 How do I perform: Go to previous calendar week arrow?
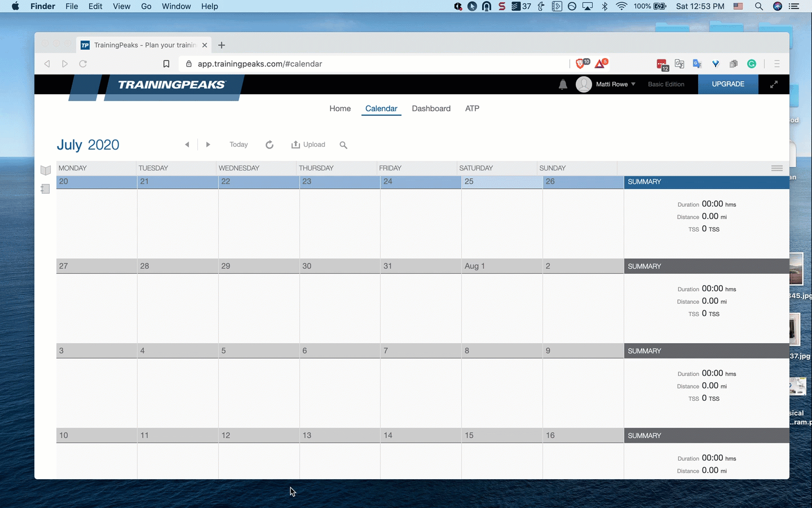click(x=187, y=144)
